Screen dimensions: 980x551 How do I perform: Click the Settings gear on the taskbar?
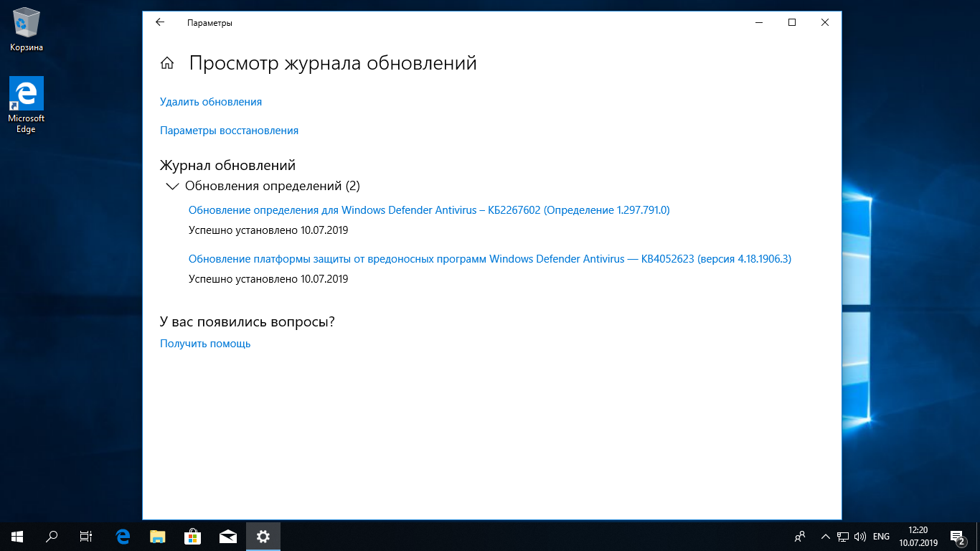coord(263,536)
